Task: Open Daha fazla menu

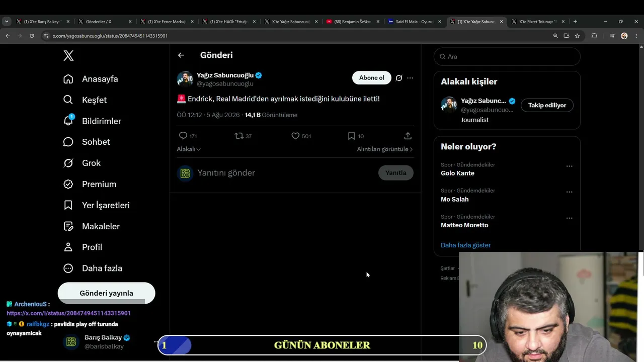Action: click(x=93, y=268)
